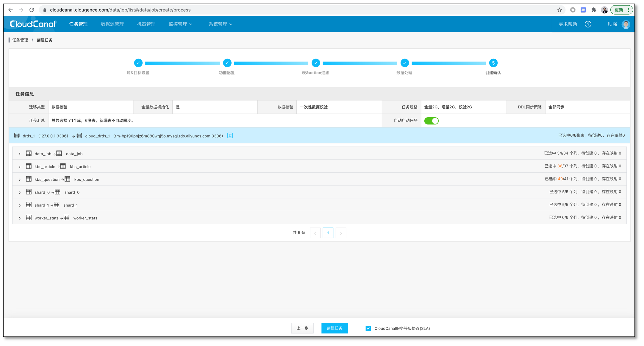
Task: Click the 全部同步 DDL strategy value
Action: pos(556,107)
